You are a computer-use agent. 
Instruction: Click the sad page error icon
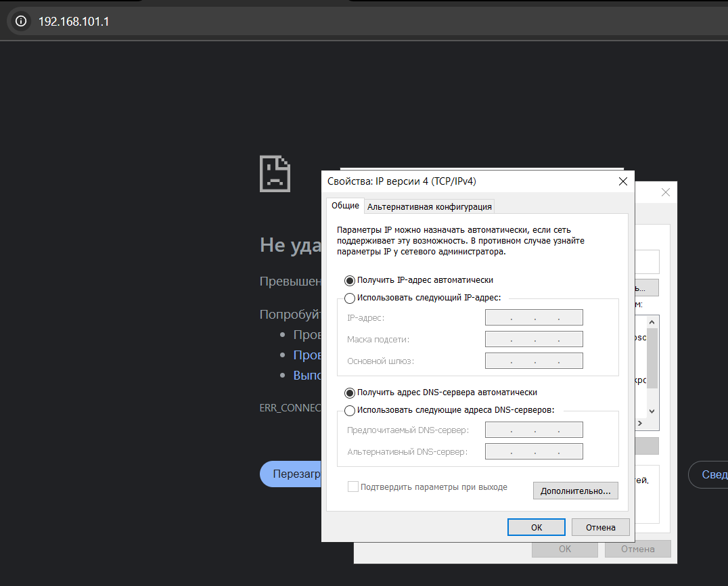(275, 174)
